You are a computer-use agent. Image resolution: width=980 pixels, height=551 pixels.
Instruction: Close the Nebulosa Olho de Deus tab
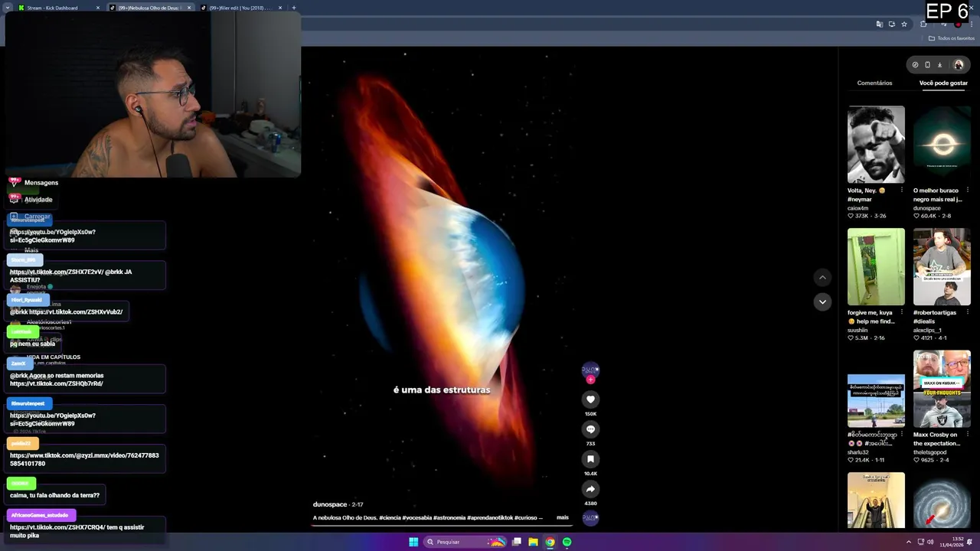[189, 8]
